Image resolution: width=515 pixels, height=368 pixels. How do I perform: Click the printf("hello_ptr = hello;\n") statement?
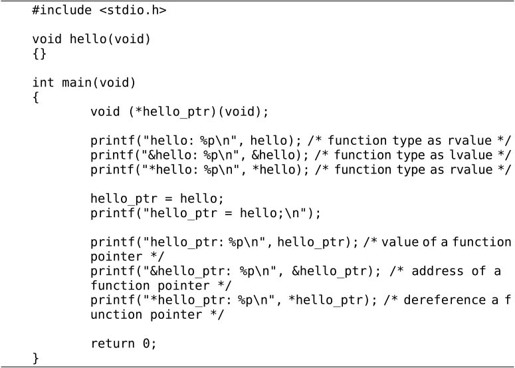coord(205,213)
